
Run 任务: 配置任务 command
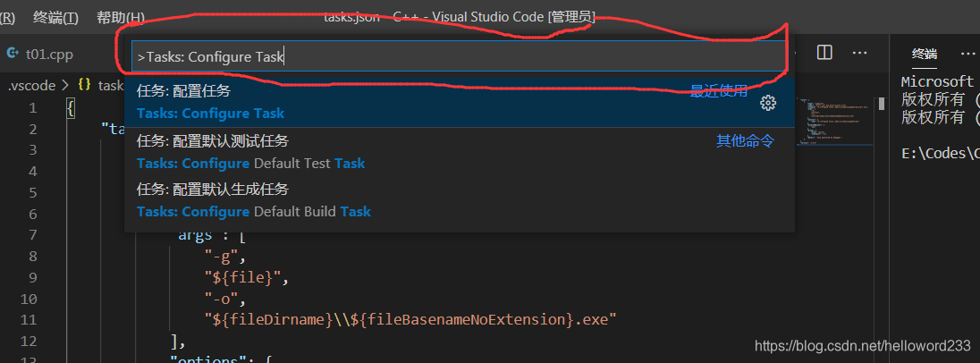(460, 103)
